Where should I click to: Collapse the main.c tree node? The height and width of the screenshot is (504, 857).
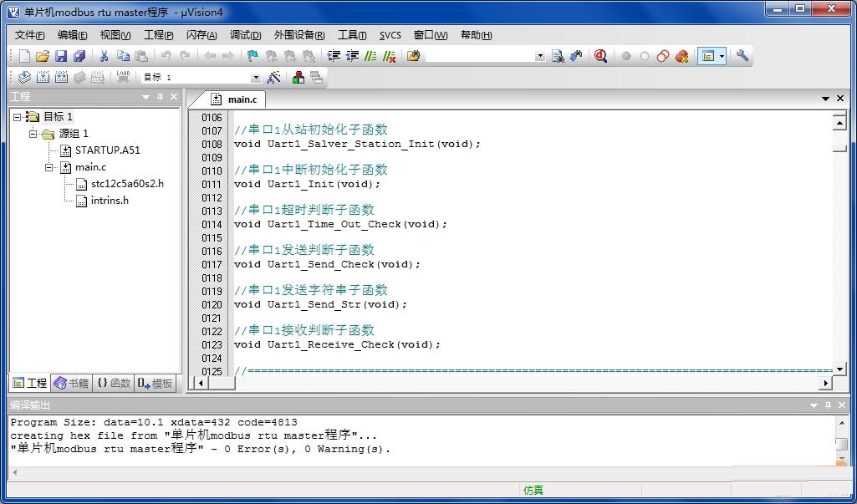point(50,167)
